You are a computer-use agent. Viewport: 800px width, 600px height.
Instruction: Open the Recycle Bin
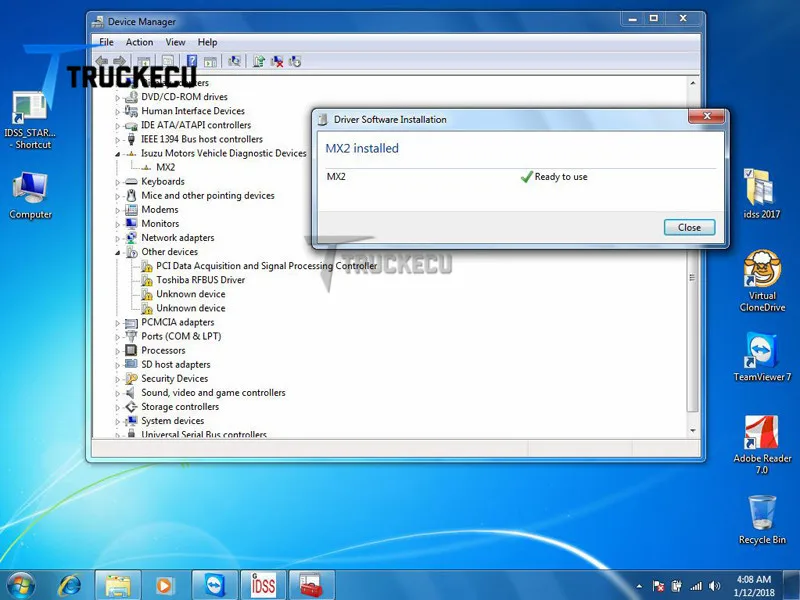click(762, 519)
